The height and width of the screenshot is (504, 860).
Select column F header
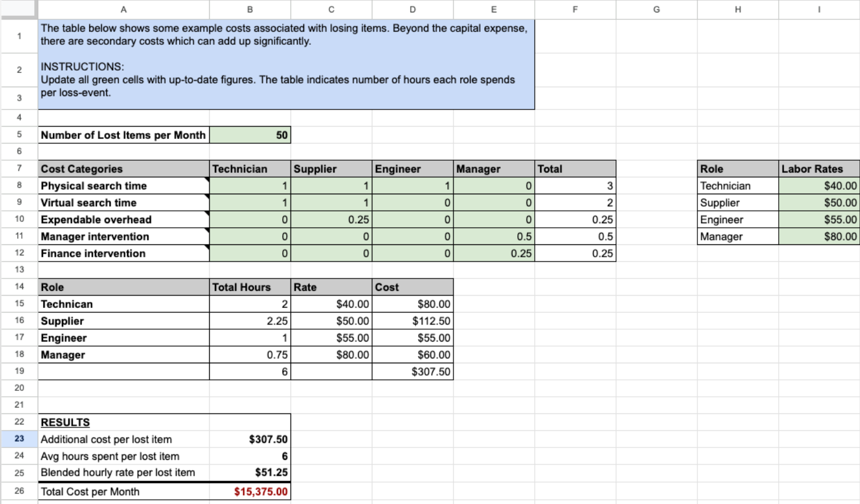pos(575,9)
